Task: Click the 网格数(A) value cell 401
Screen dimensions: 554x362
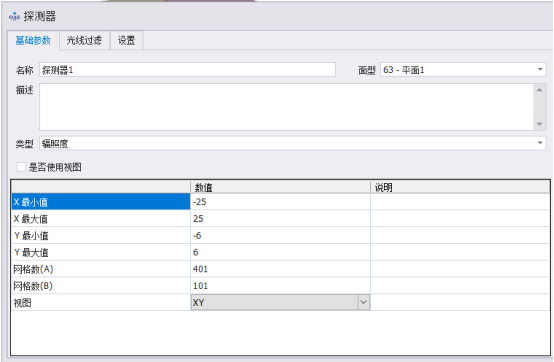Action: tap(280, 269)
